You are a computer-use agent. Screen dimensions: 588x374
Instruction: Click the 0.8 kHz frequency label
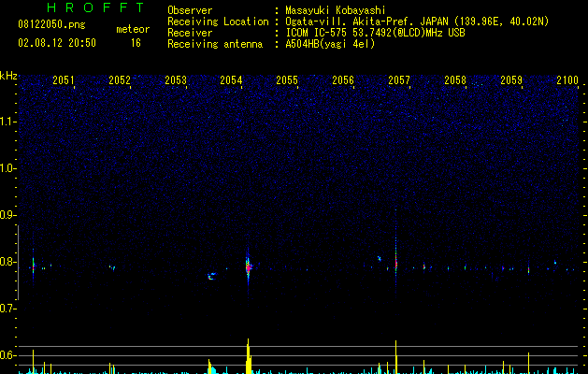click(8, 262)
